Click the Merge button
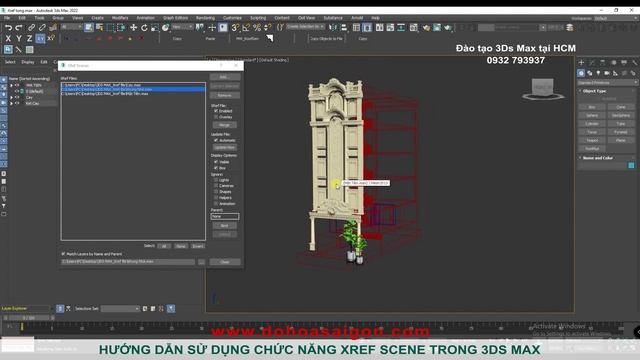640x360 pixels. point(224,125)
